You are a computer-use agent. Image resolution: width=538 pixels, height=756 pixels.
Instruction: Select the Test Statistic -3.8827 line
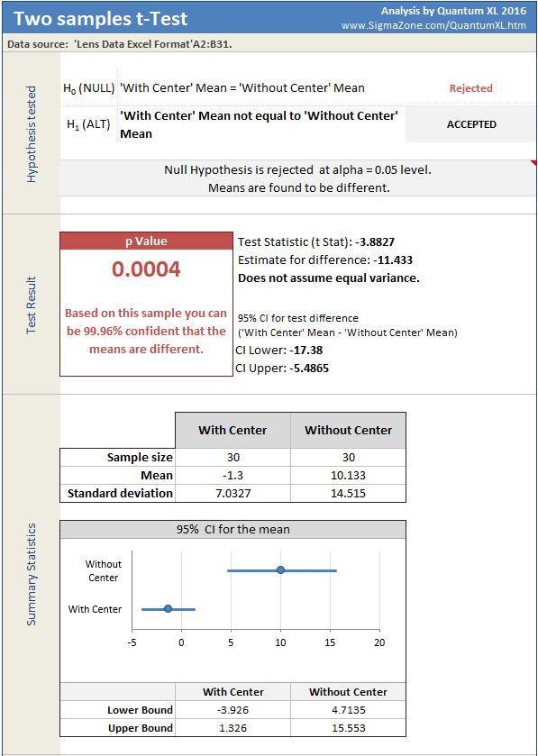[x=316, y=242]
